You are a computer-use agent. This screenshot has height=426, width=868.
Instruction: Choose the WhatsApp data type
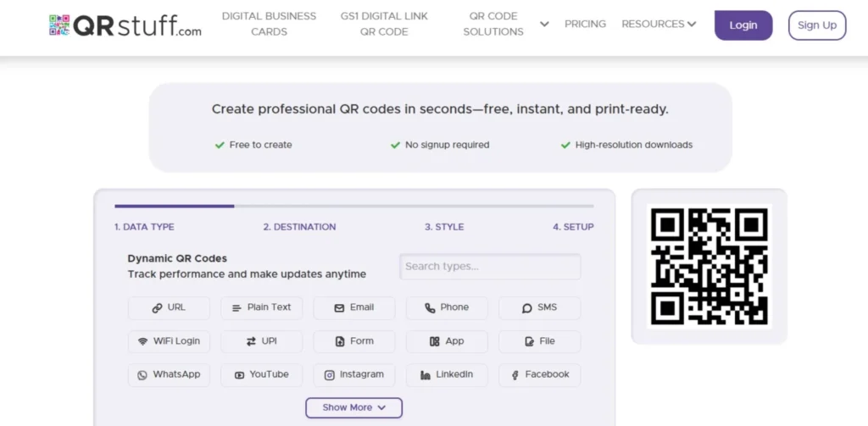coord(169,375)
